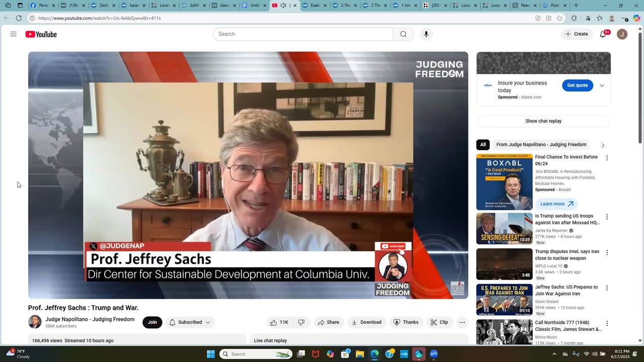644x362 pixels.
Task: Click the video player to pause
Action: tap(248, 175)
